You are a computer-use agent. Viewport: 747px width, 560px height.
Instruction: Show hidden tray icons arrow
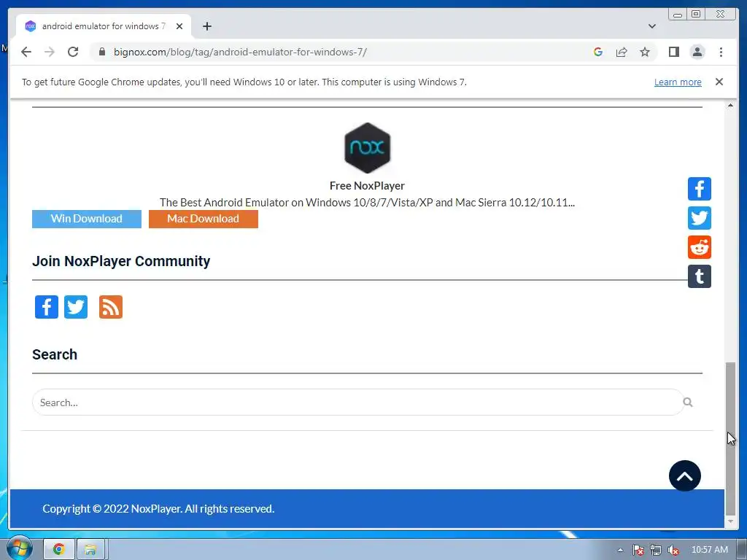point(620,550)
